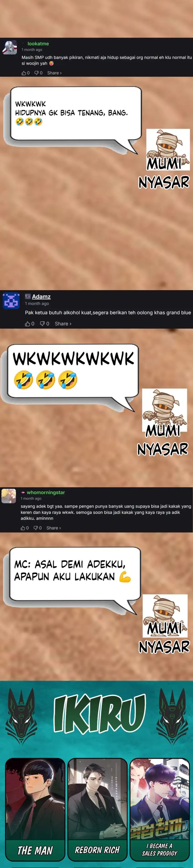Open I Became a Sales Prodigy card
Screen dimensions: 193x868
coord(159,814)
